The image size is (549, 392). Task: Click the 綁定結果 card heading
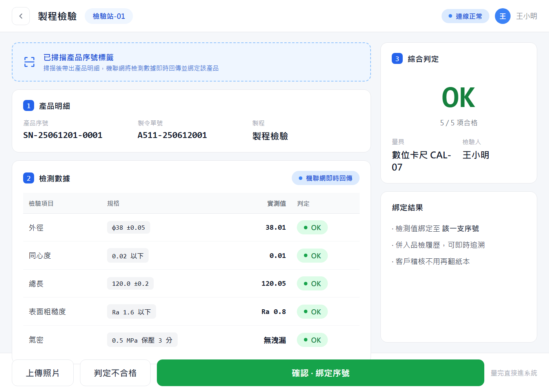(x=407, y=208)
